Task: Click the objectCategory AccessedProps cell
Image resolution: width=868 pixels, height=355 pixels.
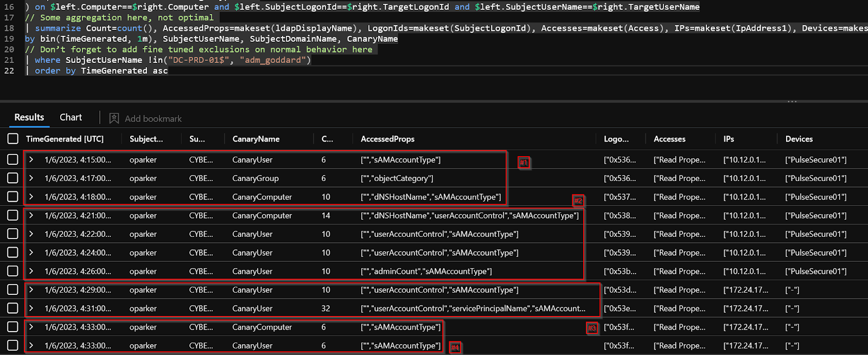Action: pyautogui.click(x=397, y=178)
